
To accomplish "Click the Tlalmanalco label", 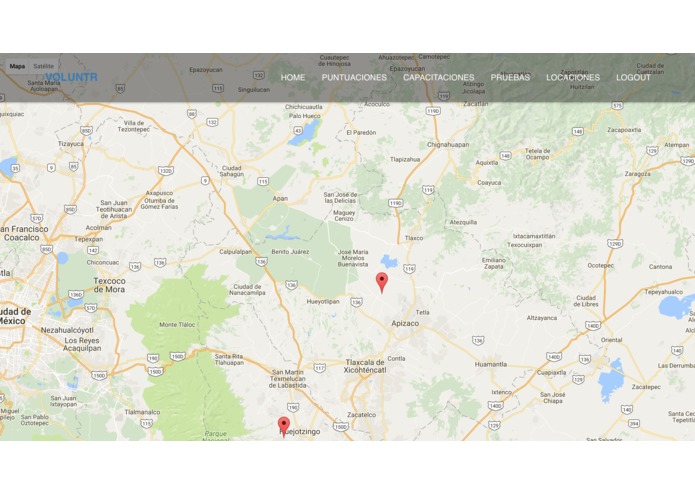I will [x=142, y=412].
